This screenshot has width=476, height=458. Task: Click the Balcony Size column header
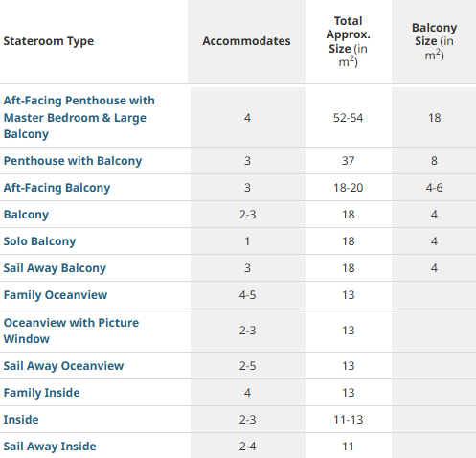[x=434, y=41]
